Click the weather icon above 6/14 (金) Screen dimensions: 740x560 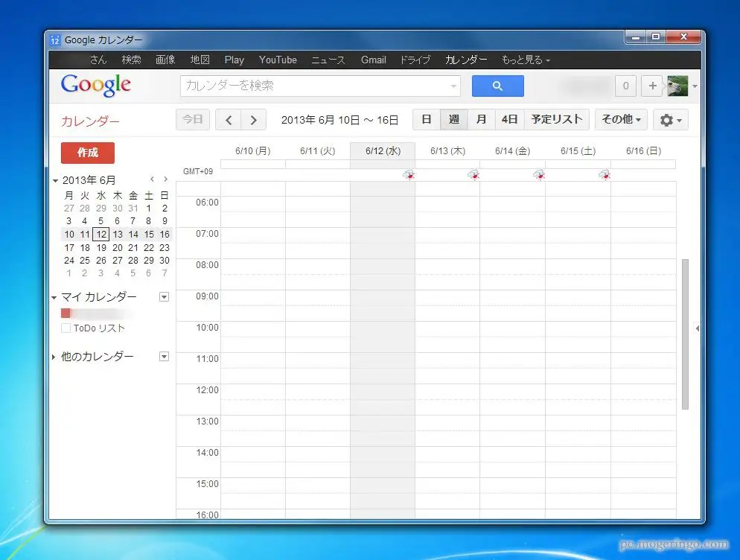(539, 175)
